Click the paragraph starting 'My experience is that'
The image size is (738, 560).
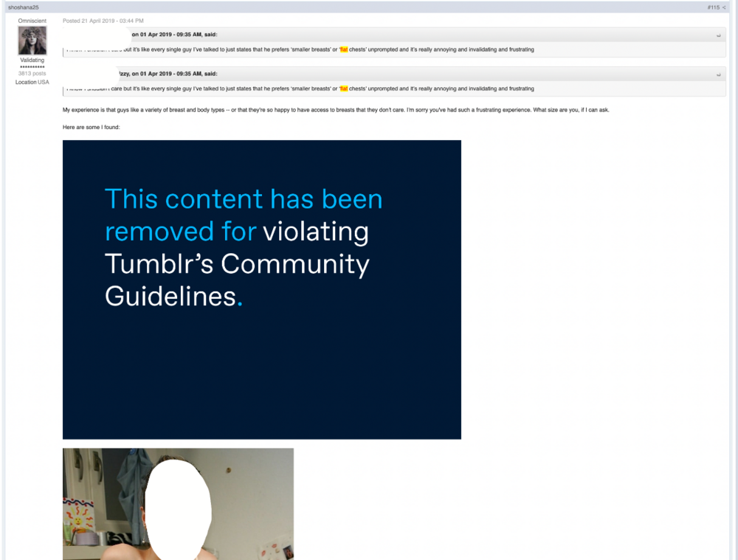coord(336,110)
